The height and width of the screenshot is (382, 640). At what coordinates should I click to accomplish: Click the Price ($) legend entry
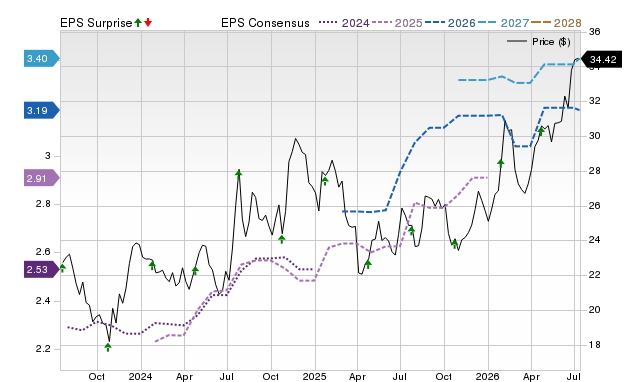click(x=539, y=42)
